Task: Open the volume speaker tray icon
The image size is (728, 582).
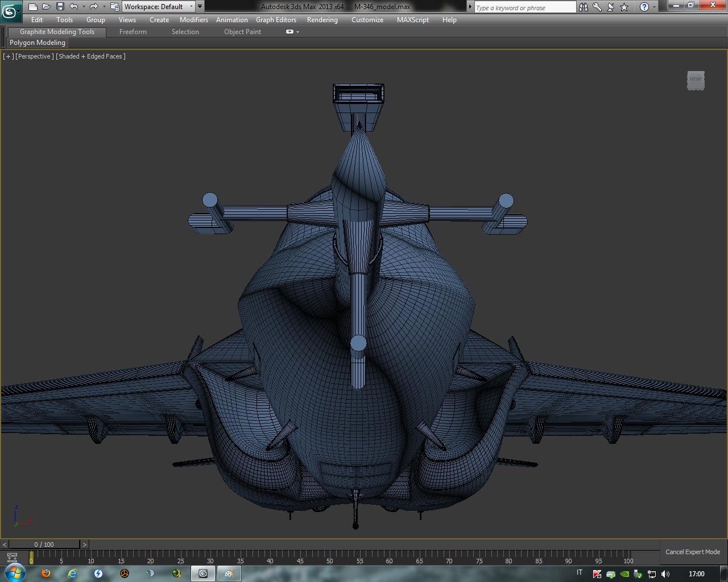Action: 665,574
